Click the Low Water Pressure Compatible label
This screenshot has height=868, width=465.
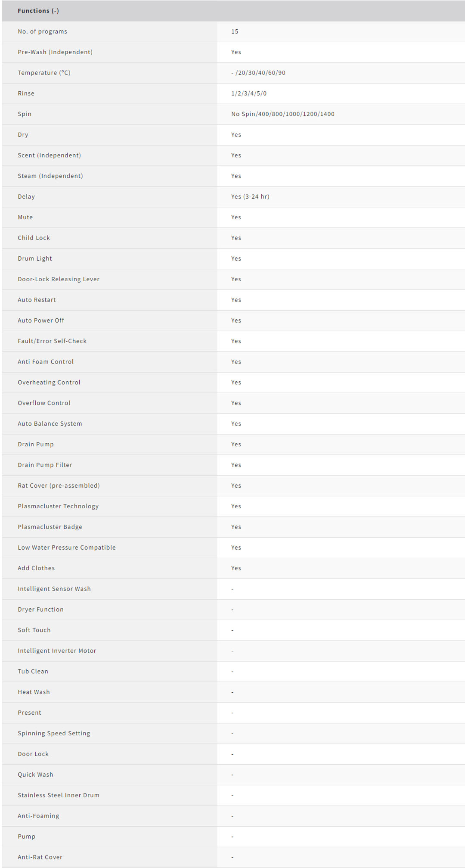click(x=66, y=548)
